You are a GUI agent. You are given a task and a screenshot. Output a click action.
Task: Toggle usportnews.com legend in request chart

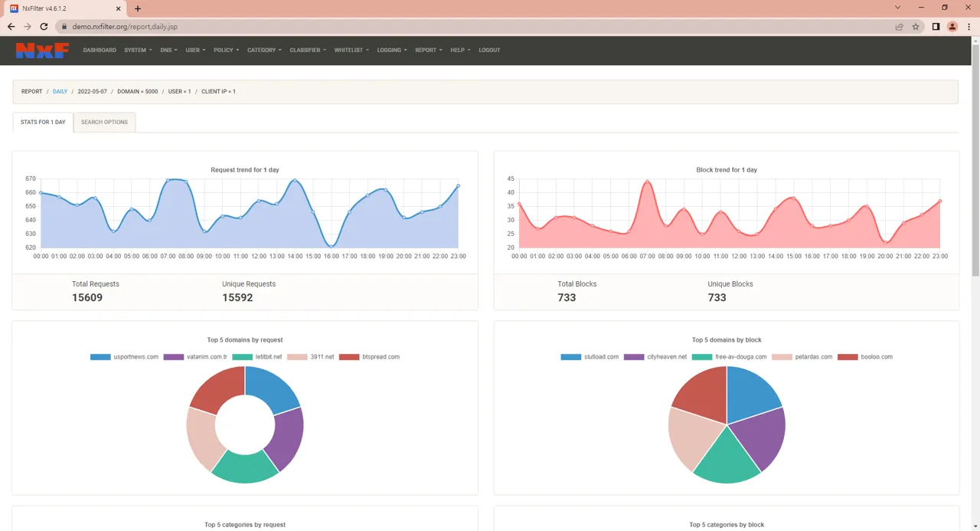[x=124, y=357]
